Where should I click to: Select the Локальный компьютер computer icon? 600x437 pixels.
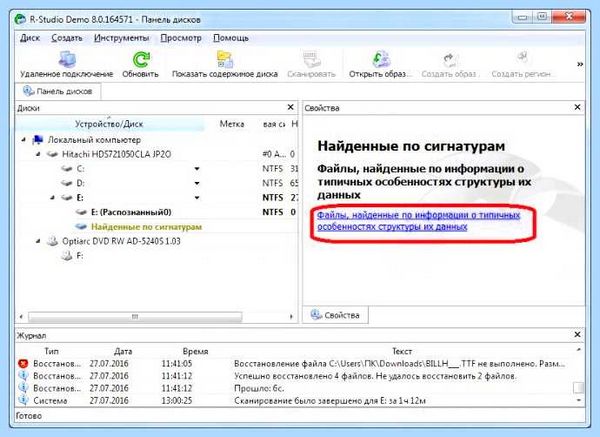[38, 140]
